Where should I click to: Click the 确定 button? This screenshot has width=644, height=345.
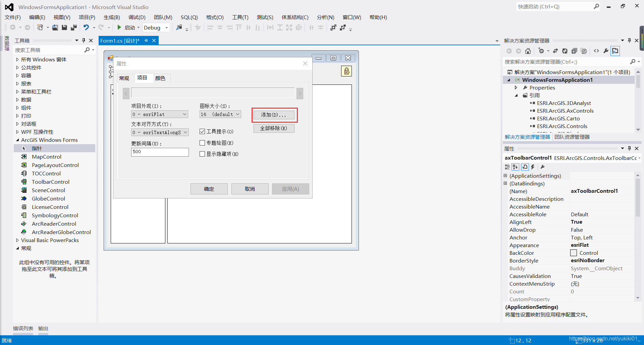[209, 189]
